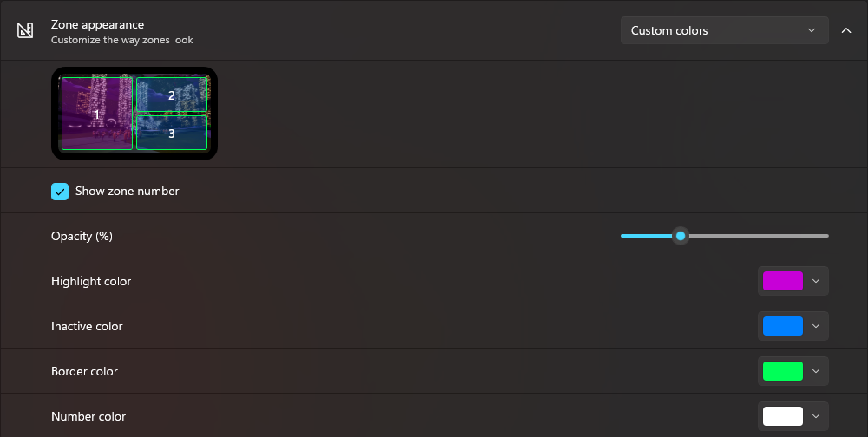This screenshot has height=437, width=868.
Task: Select zone 2 in the preview
Action: [172, 95]
